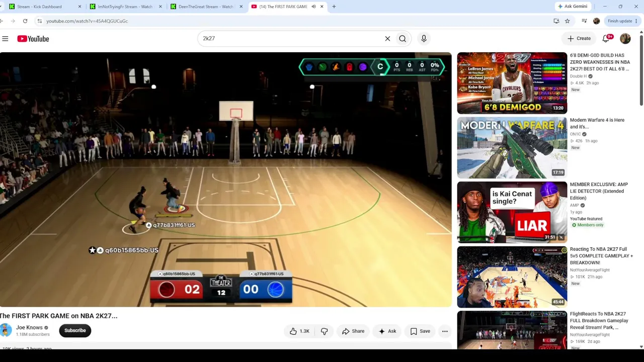Go to the YouTube home logo
Image resolution: width=644 pixels, height=362 pixels.
pyautogui.click(x=33, y=39)
